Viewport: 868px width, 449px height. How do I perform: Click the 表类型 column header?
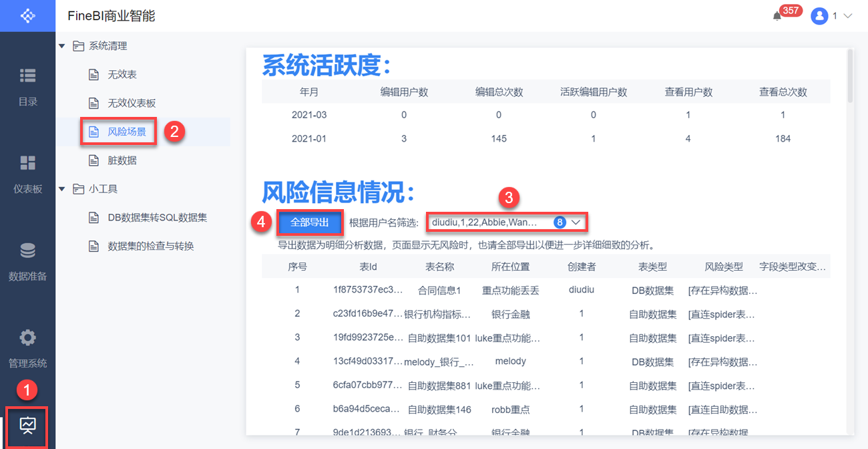coord(653,267)
